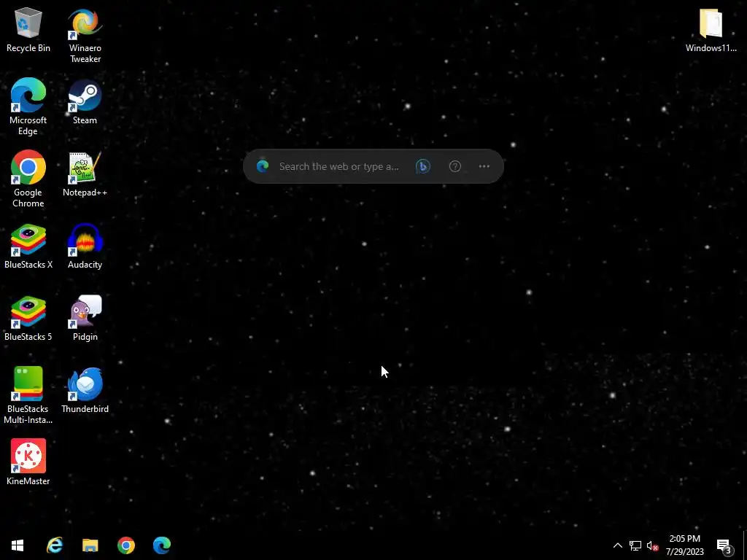Select the BlueStacks Multi-Instance shortcut
The image size is (747, 560).
(x=28, y=395)
